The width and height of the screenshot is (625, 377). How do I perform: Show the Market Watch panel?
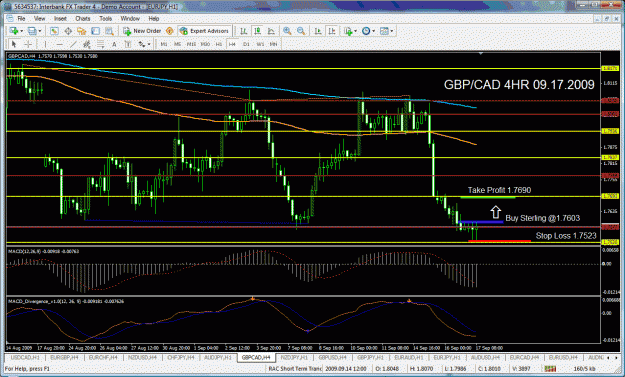54,31
